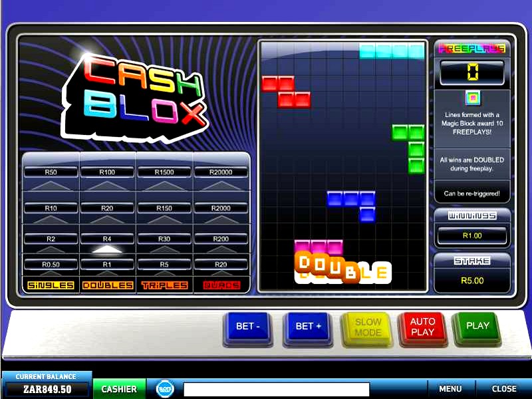This screenshot has width=532, height=399.
Task: Increase stake with BET + button
Action: pyautogui.click(x=308, y=327)
